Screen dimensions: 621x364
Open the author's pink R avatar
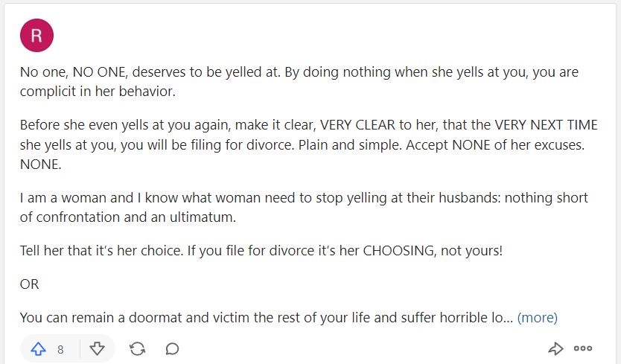(36, 35)
